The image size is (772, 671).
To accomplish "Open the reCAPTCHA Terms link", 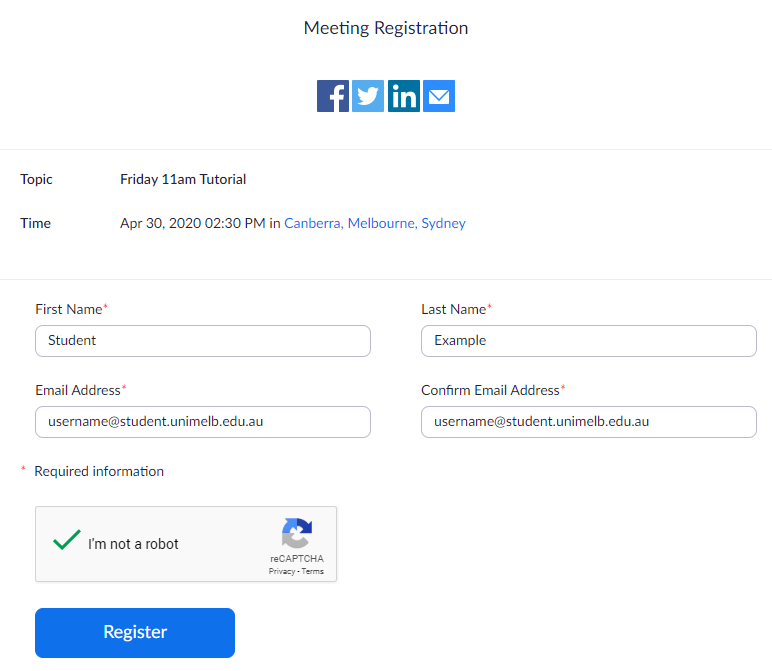I will coord(313,571).
